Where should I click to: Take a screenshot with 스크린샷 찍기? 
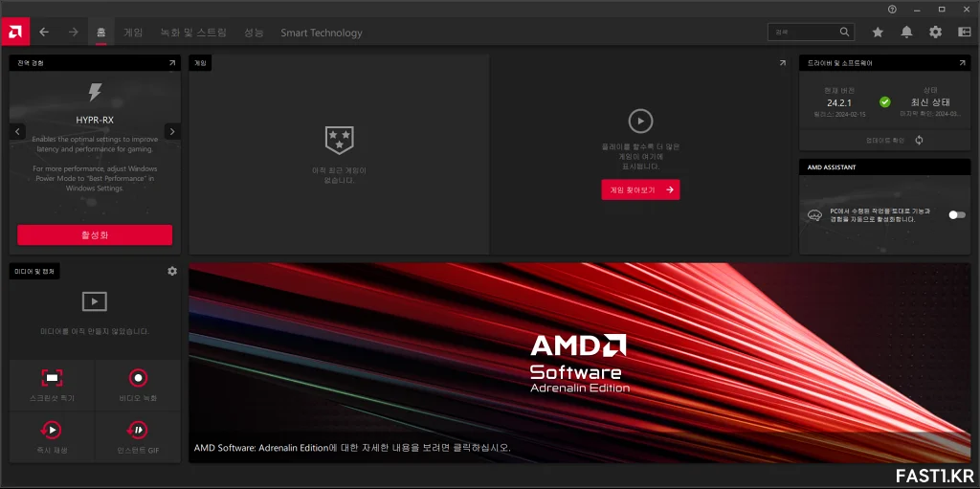[53, 384]
